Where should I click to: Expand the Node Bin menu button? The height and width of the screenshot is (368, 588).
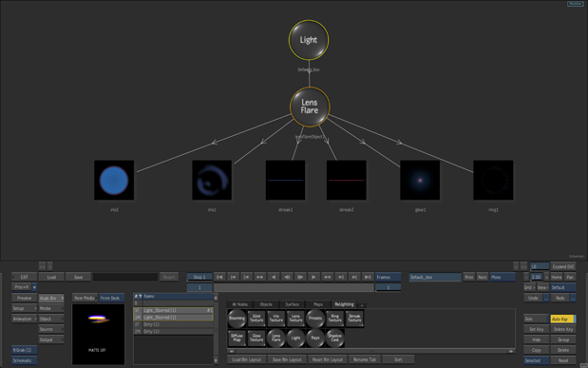pyautogui.click(x=51, y=298)
